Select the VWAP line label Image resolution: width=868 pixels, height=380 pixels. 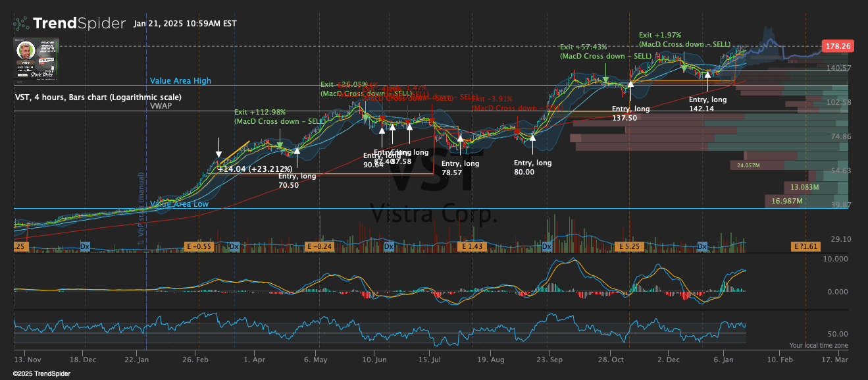(161, 105)
